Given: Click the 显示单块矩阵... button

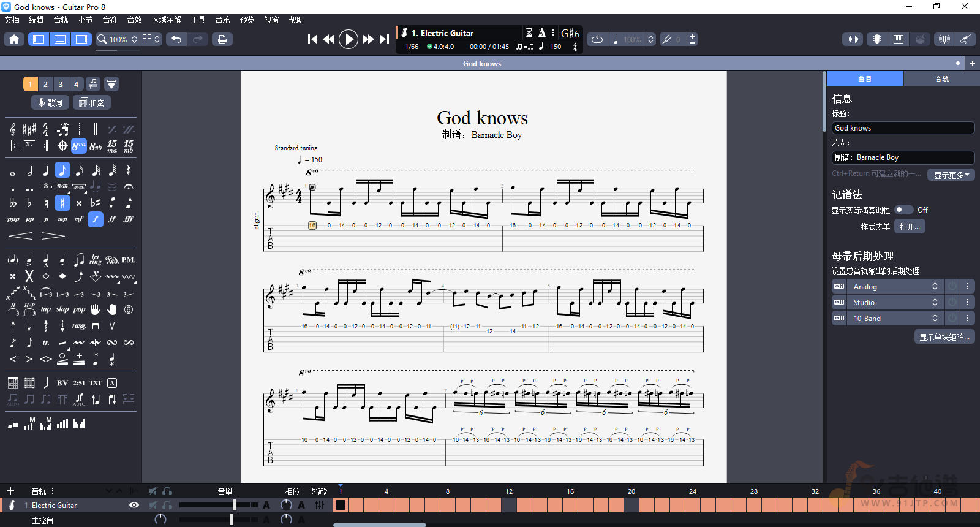Looking at the screenshot, I should (x=944, y=337).
